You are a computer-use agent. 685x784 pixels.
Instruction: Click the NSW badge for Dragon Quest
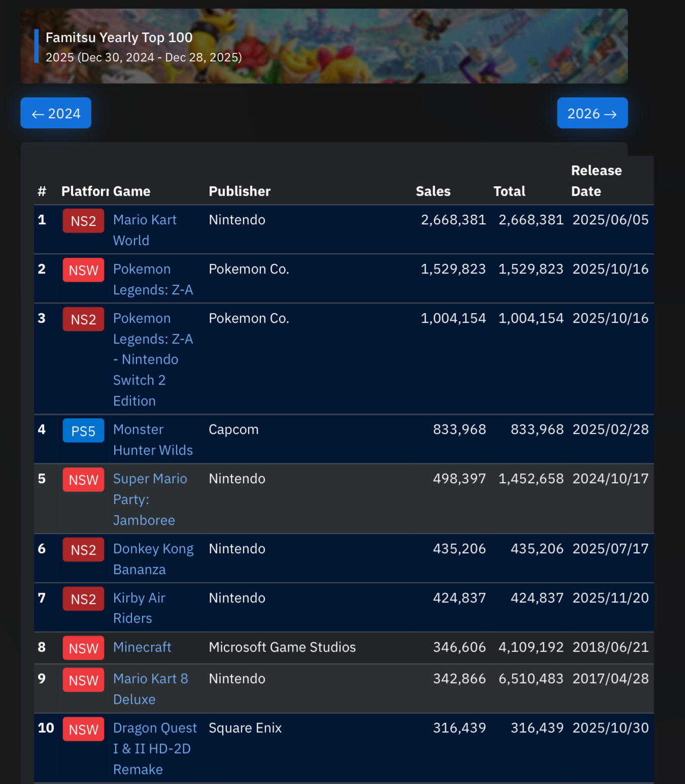[x=83, y=729]
